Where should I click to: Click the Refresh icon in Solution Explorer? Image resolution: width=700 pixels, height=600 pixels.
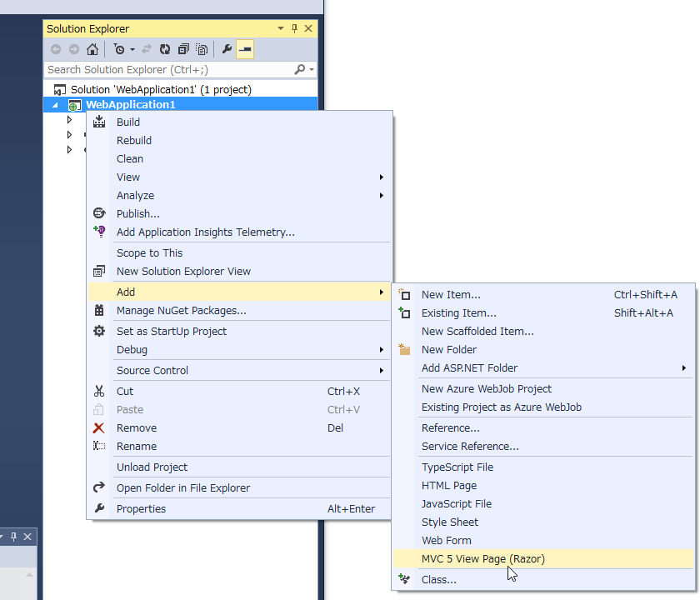pyautogui.click(x=165, y=49)
